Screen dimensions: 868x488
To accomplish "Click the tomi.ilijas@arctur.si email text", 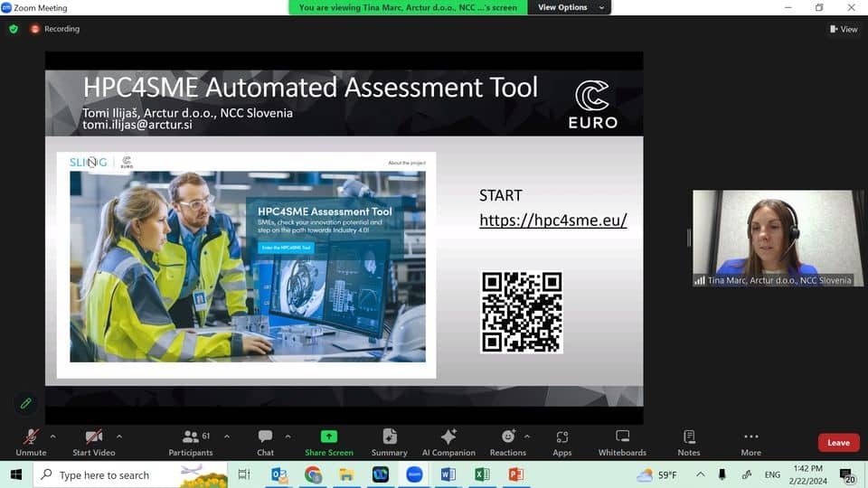I will point(137,125).
